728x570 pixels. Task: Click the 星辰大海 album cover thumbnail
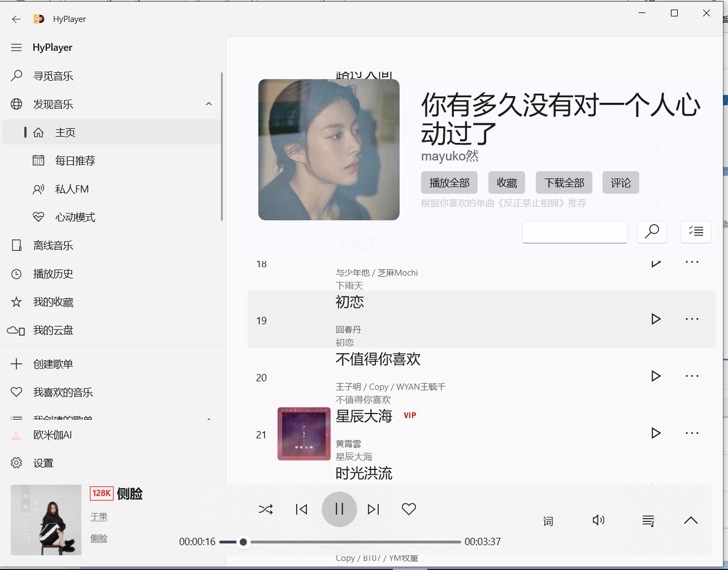304,433
